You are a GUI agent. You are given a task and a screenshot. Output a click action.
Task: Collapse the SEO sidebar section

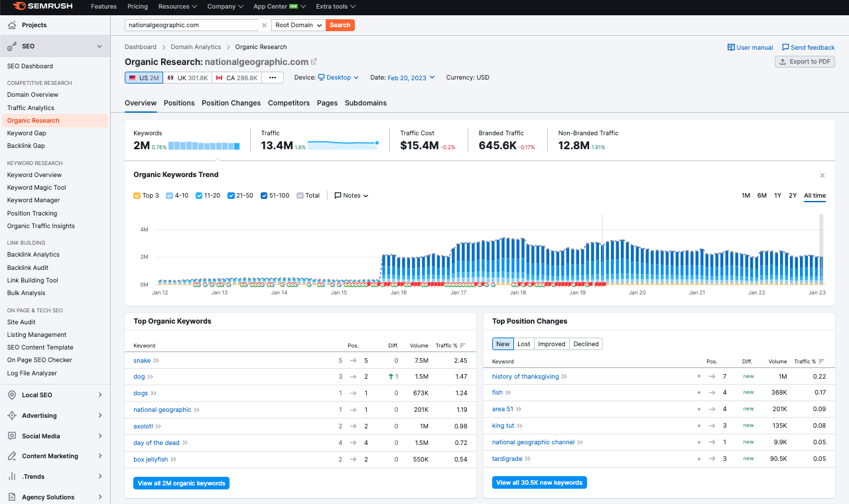[x=99, y=46]
